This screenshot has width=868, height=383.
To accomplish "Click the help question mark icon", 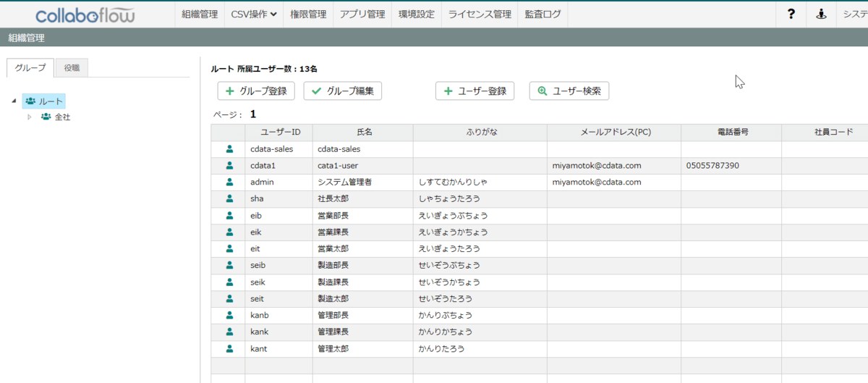I will tap(791, 14).
